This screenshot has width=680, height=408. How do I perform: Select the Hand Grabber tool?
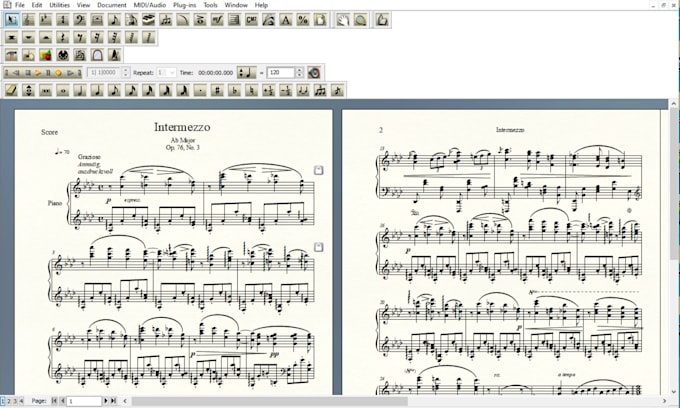(343, 20)
